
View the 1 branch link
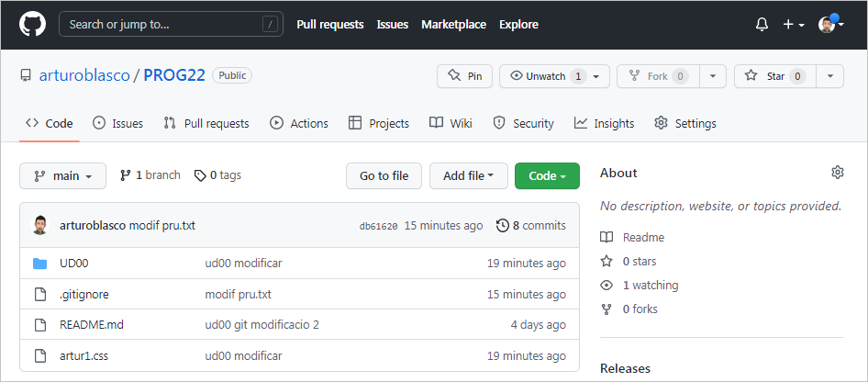coord(150,175)
